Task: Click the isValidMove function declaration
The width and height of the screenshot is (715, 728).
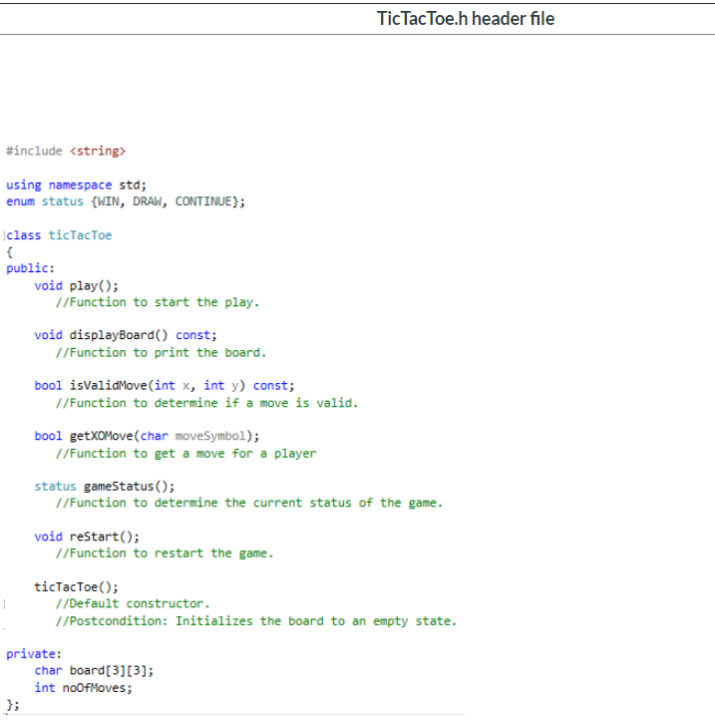Action: 165,385
